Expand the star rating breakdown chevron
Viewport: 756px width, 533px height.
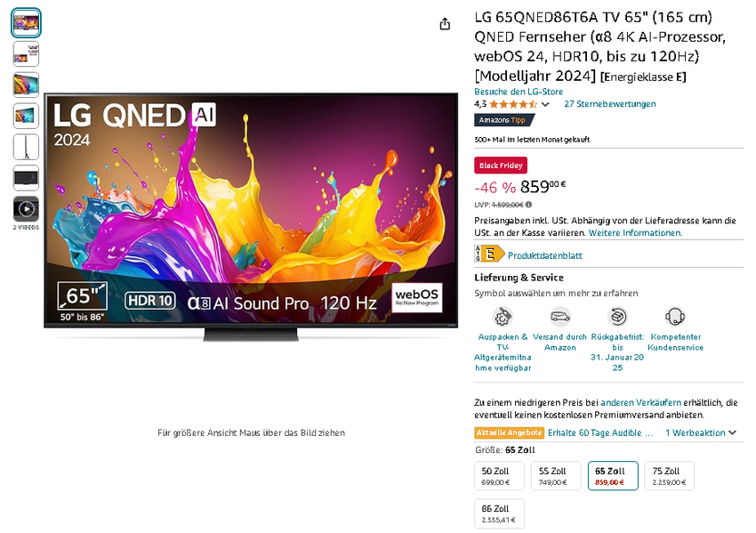[x=545, y=104]
